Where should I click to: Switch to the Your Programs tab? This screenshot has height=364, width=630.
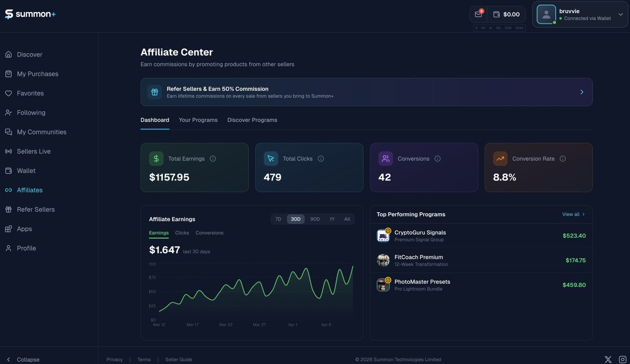point(198,120)
